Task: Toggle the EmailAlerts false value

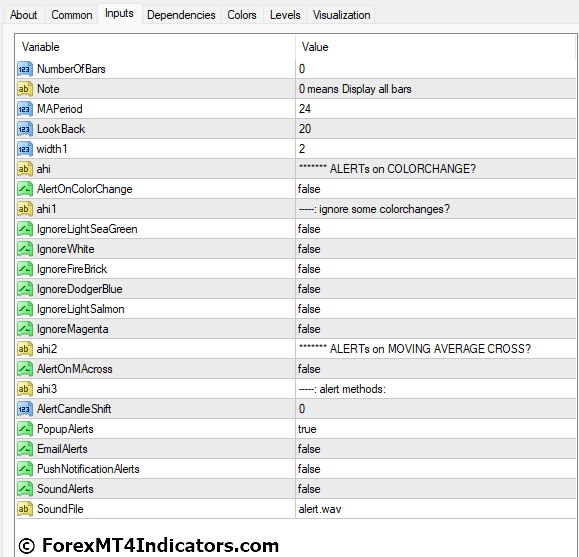Action: 436,449
